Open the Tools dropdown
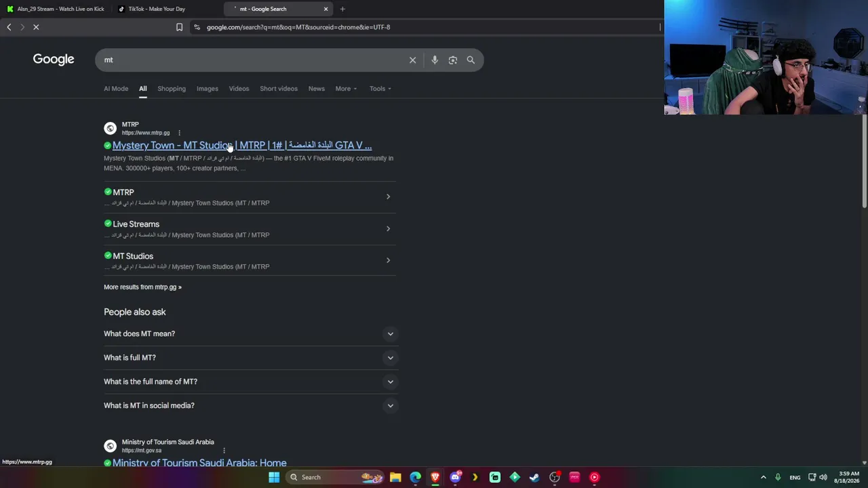Image resolution: width=868 pixels, height=488 pixels. (x=380, y=89)
